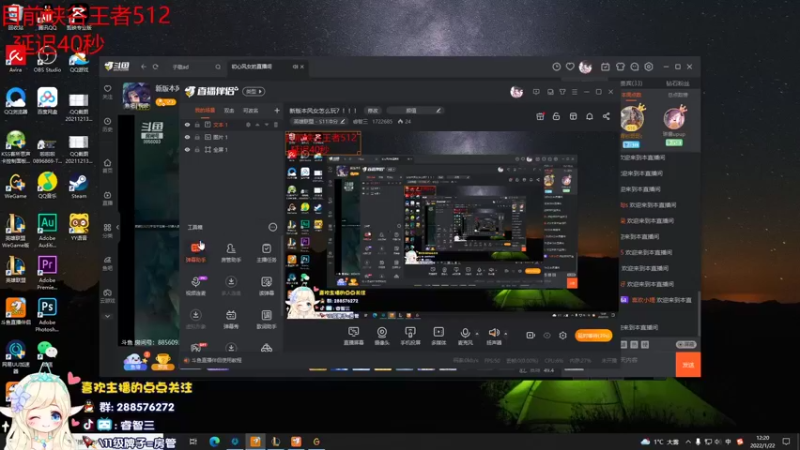Image resolution: width=800 pixels, height=450 pixels.
Task: Select the 手机投屏 phone casting source
Action: [x=410, y=336]
